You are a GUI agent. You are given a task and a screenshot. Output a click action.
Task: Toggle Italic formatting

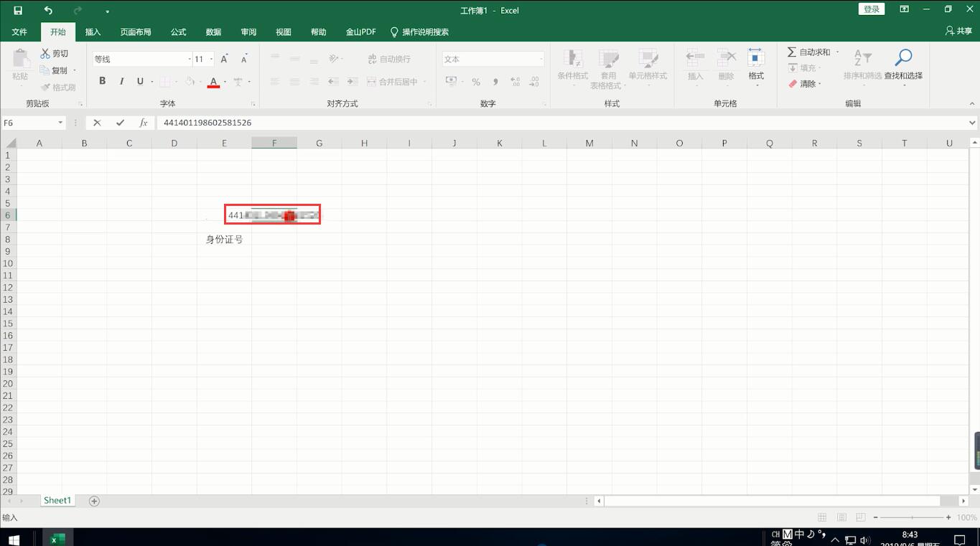[121, 81]
